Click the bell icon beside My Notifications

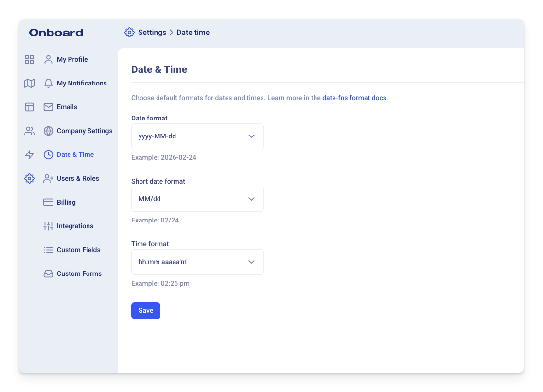coord(48,83)
